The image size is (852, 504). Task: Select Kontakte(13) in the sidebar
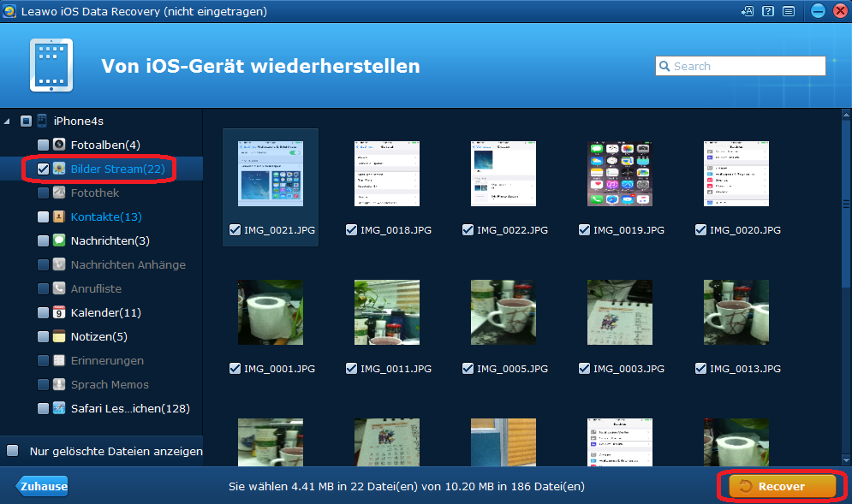tap(106, 216)
